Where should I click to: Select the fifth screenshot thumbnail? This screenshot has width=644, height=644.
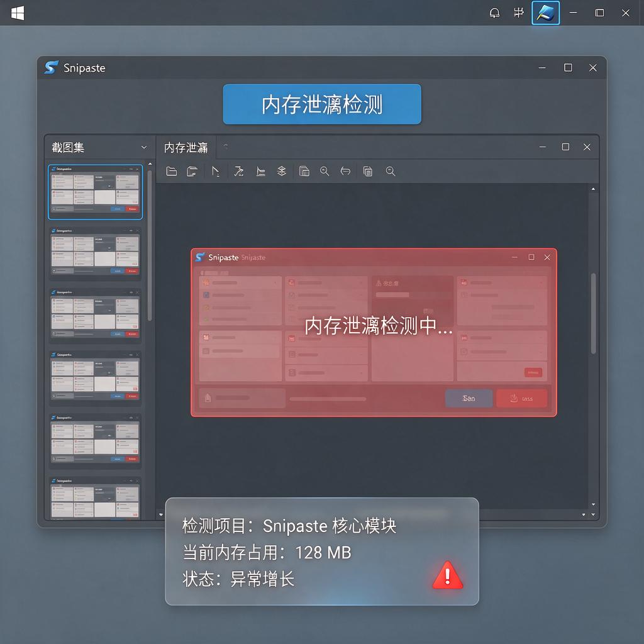[96, 441]
